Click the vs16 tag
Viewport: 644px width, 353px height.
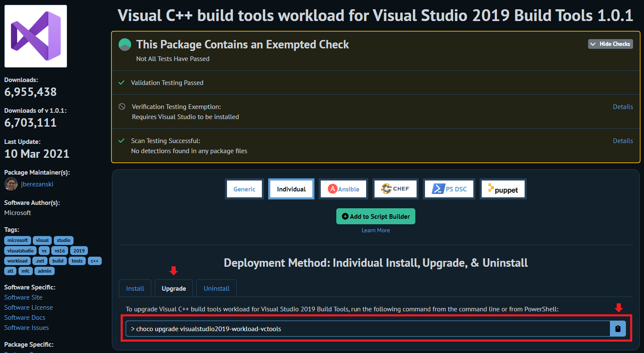pyautogui.click(x=60, y=250)
